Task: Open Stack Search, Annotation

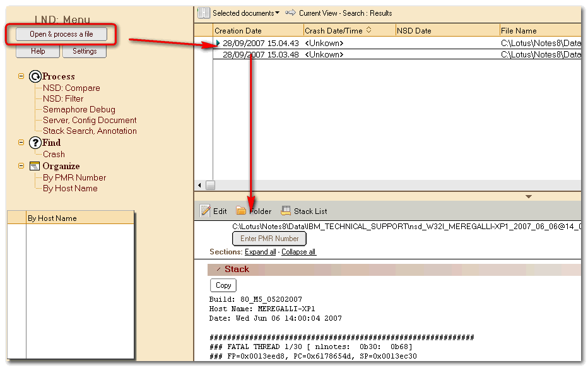Action: (x=90, y=131)
